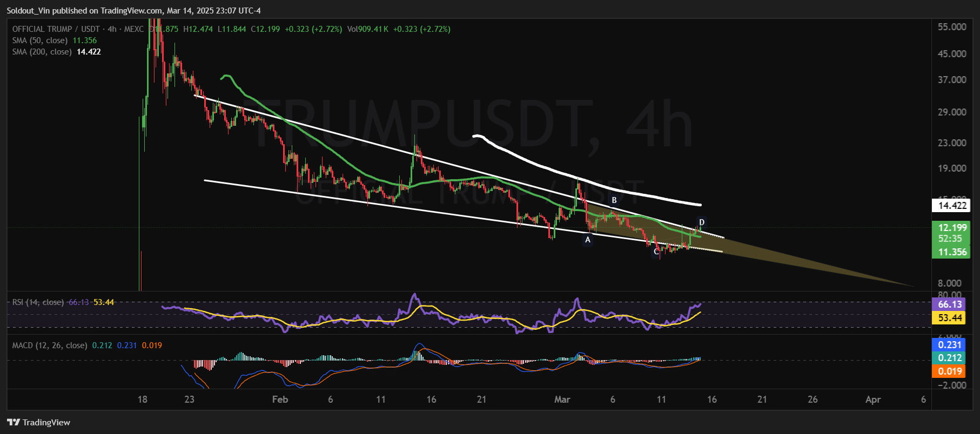Click the purple 66.13 RSI value label
This screenshot has width=980, height=434.
tap(949, 304)
